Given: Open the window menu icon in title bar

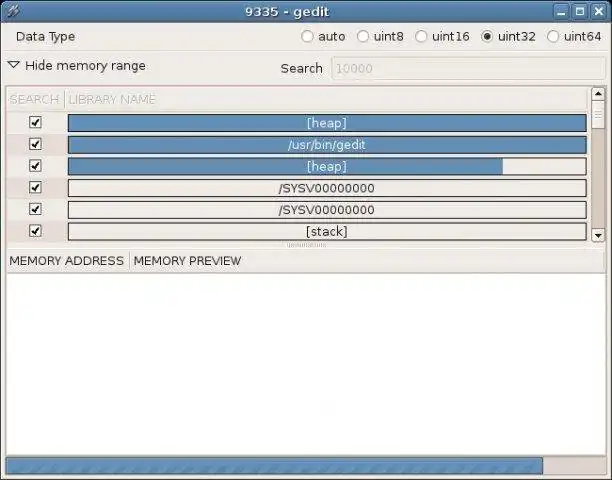Looking at the screenshot, I should click(x=13, y=11).
